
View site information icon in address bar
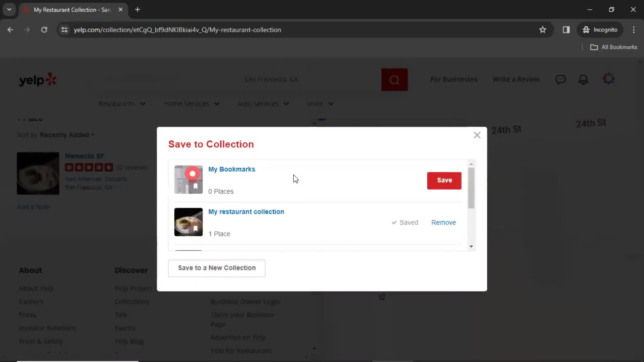click(x=64, y=30)
